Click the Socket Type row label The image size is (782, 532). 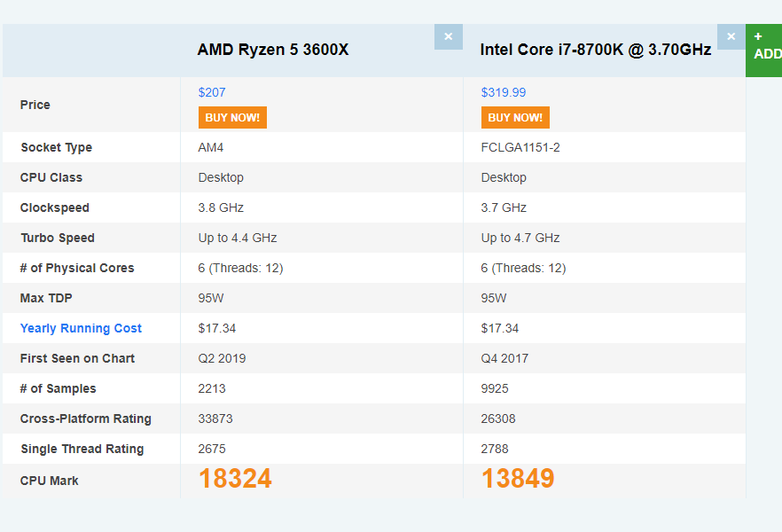tap(57, 147)
